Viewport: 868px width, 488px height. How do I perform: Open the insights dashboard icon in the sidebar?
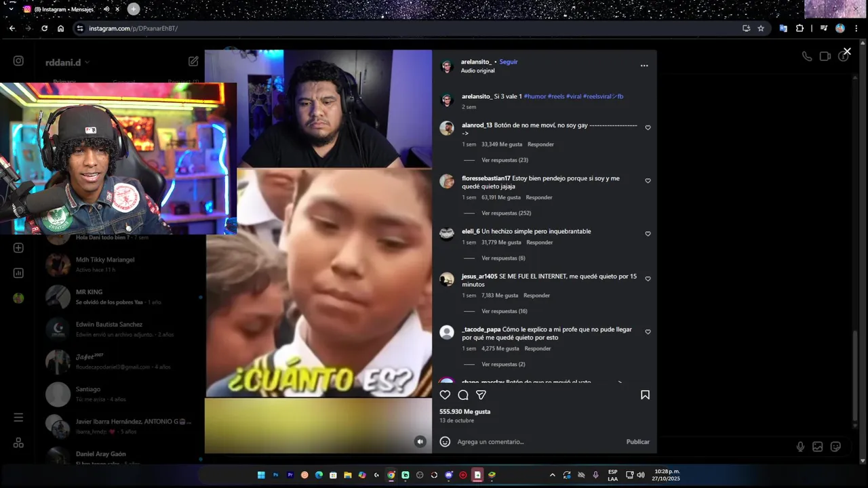18,273
